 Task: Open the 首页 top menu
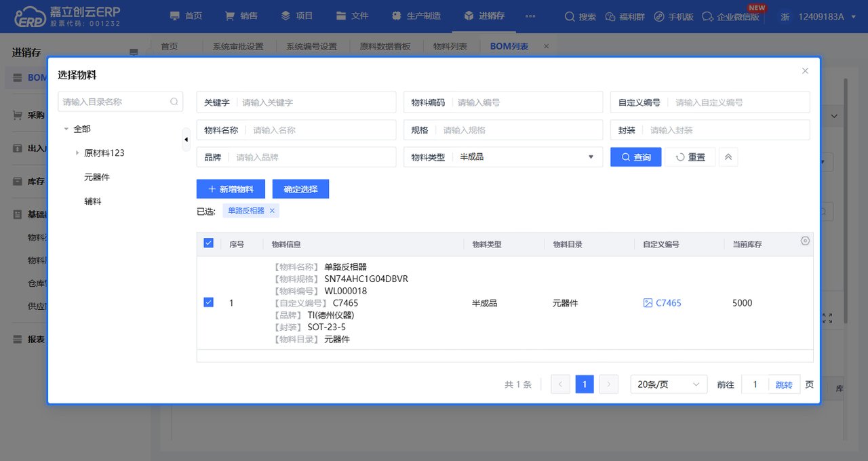(186, 16)
